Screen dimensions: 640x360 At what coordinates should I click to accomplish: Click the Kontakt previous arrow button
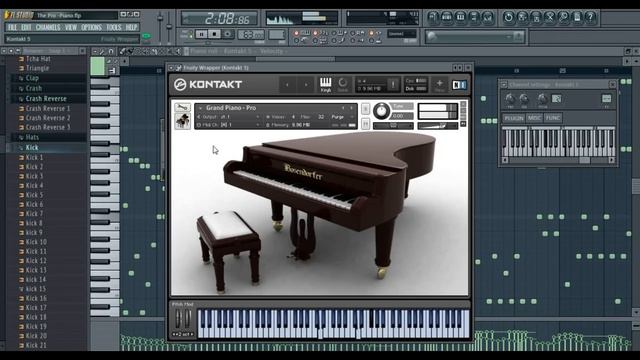[x=287, y=85]
